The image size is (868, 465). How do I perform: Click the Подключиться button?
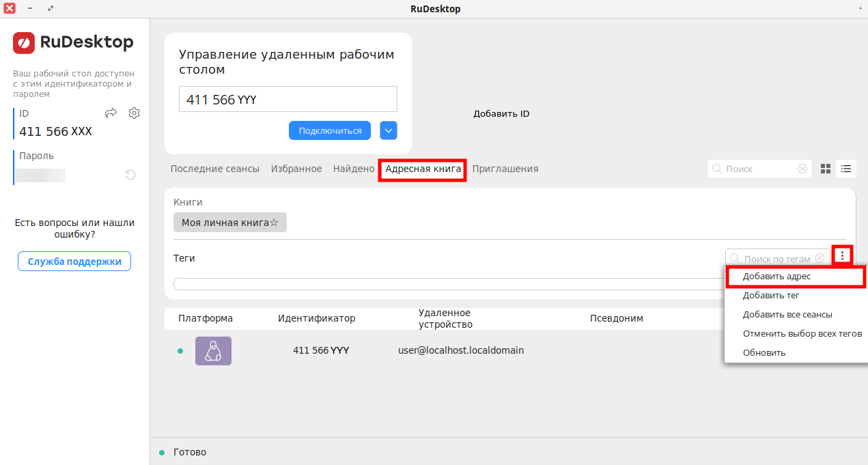coord(330,130)
